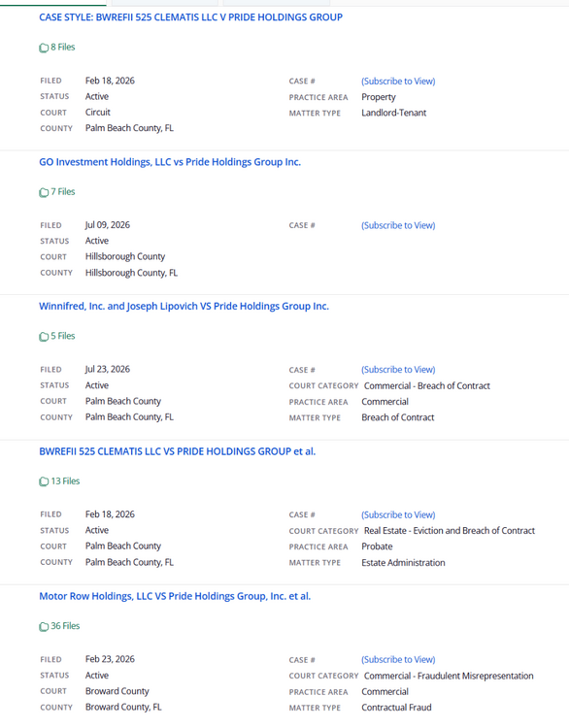Click Subscribe to View for Estate Administration case
569x728 pixels.
click(398, 514)
